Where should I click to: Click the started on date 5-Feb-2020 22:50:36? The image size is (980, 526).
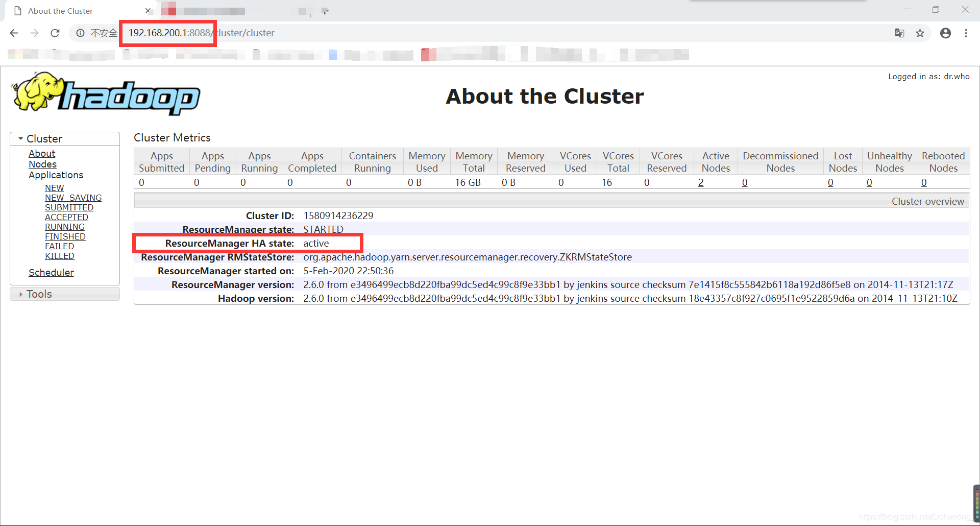pos(348,271)
